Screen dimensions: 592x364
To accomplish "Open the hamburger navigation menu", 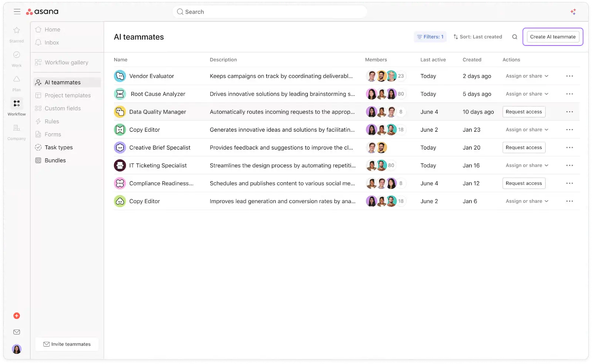I will [17, 11].
